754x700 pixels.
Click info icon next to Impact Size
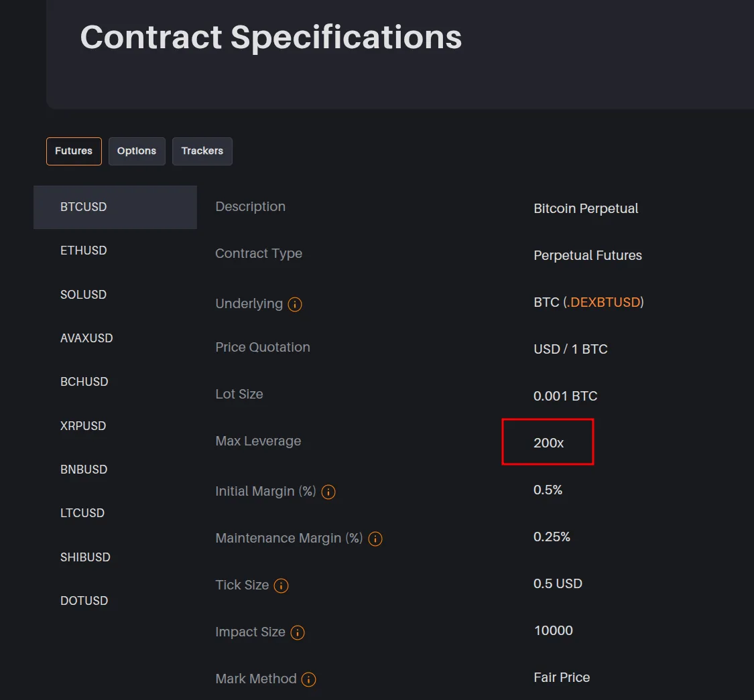298,633
